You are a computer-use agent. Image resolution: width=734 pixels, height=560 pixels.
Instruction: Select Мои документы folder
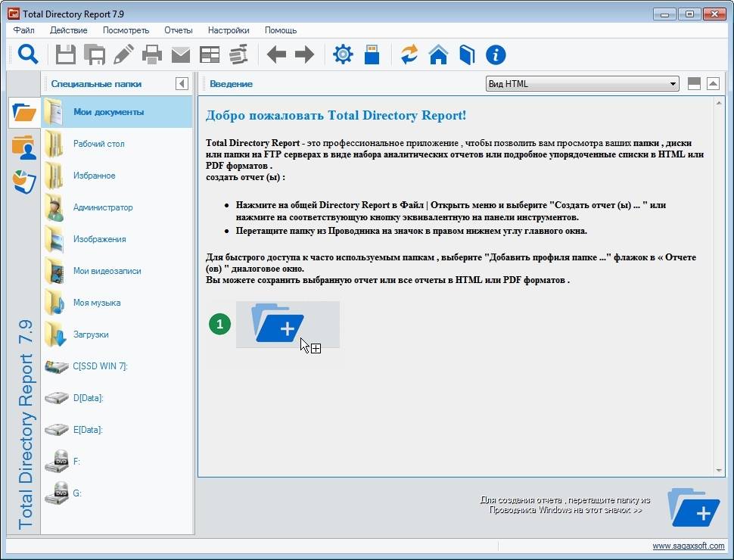tap(117, 112)
